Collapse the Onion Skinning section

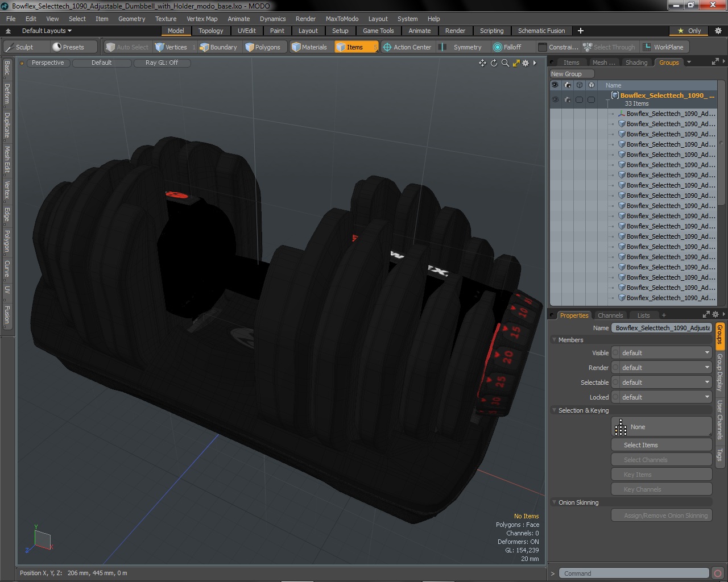click(x=554, y=502)
